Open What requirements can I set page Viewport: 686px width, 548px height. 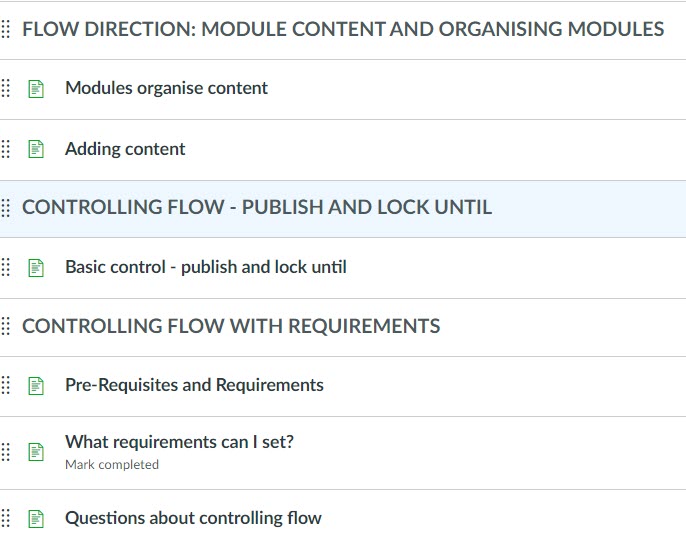179,442
